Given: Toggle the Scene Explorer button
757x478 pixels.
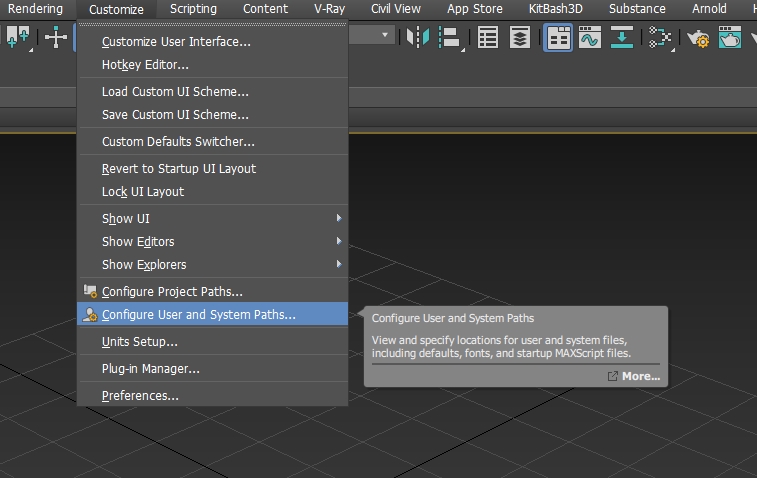Looking at the screenshot, I should pyautogui.click(x=488, y=38).
